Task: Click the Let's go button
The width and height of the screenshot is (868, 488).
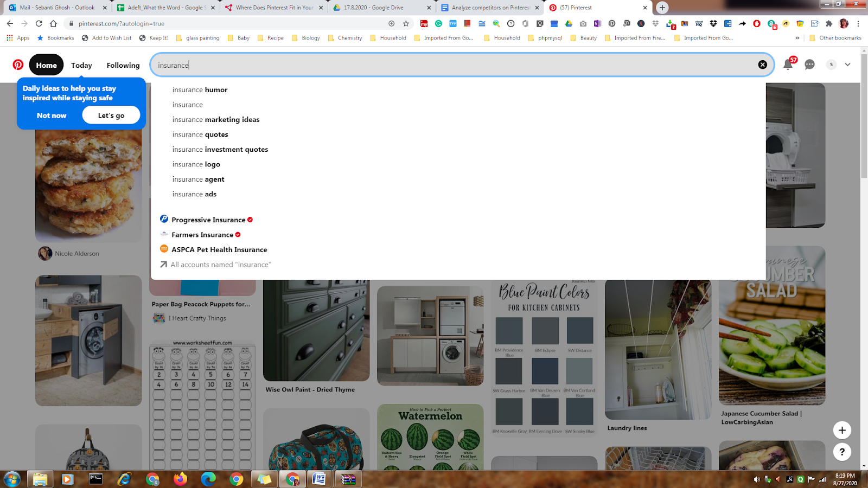Action: point(111,115)
